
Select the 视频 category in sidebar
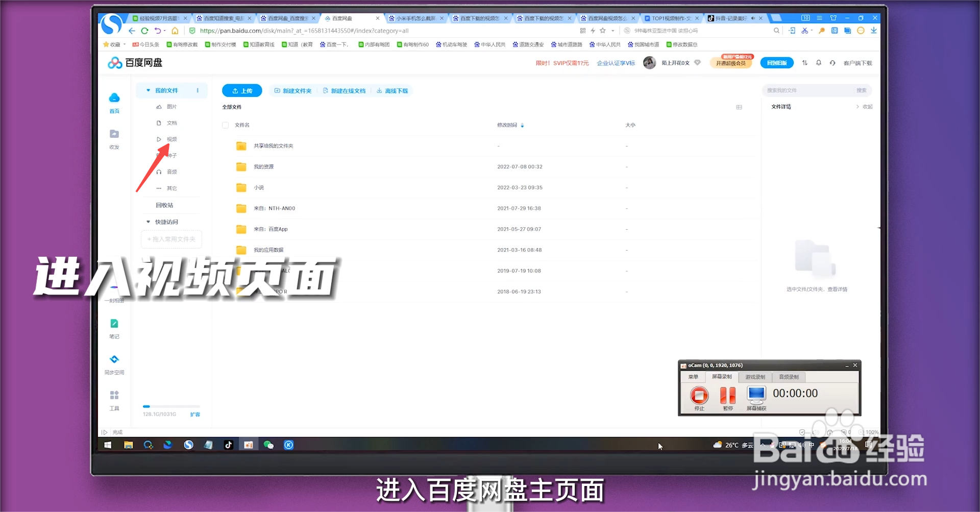171,139
